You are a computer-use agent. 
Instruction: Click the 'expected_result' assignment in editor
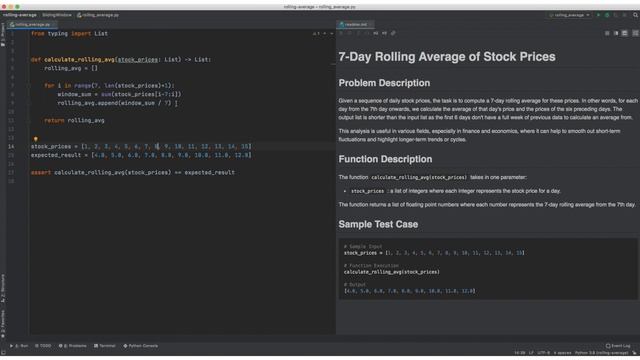coord(141,155)
